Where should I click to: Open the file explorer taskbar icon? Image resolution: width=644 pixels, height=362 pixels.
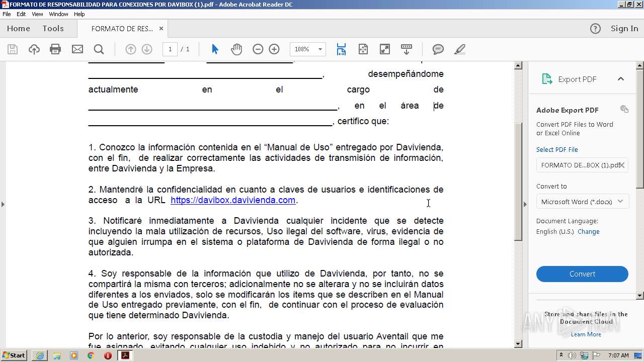tap(57, 355)
